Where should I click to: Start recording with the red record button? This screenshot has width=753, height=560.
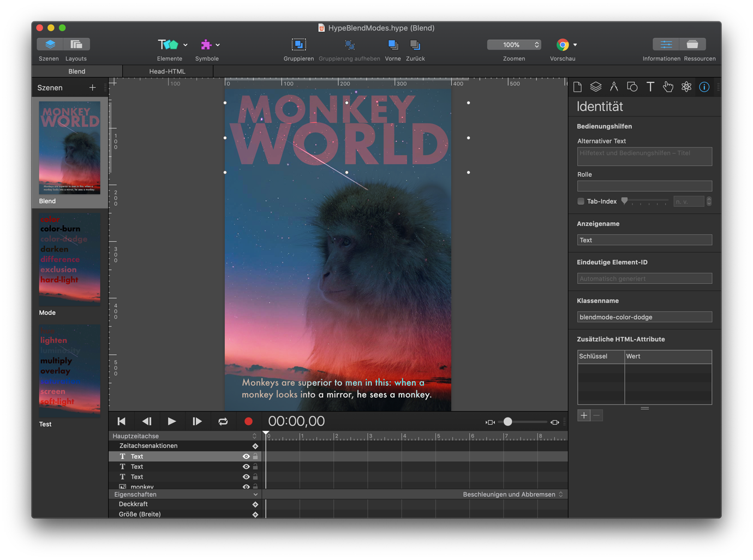point(248,421)
